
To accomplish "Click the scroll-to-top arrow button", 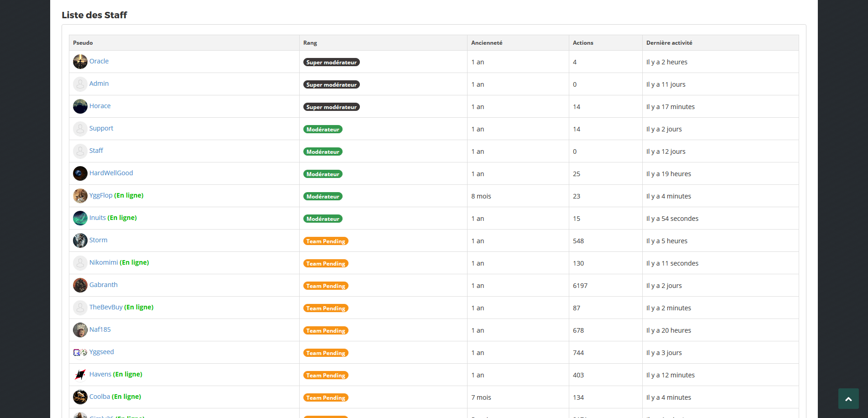I will click(x=848, y=399).
